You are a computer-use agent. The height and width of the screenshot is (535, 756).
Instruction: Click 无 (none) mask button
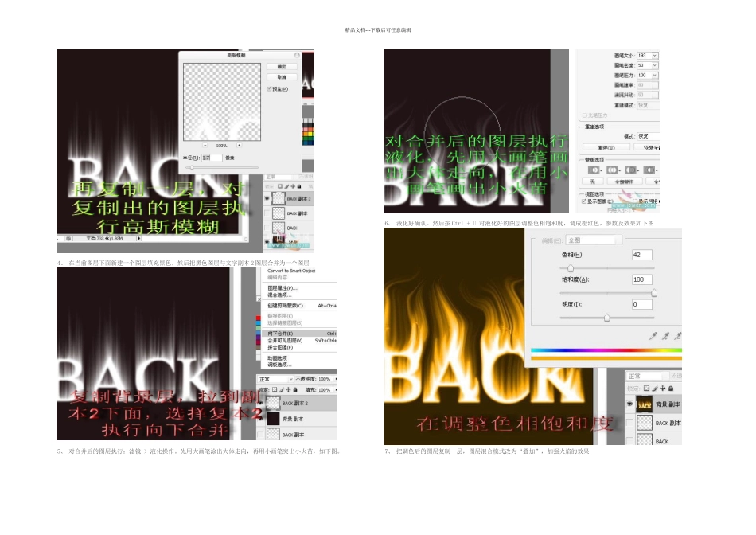593,182
